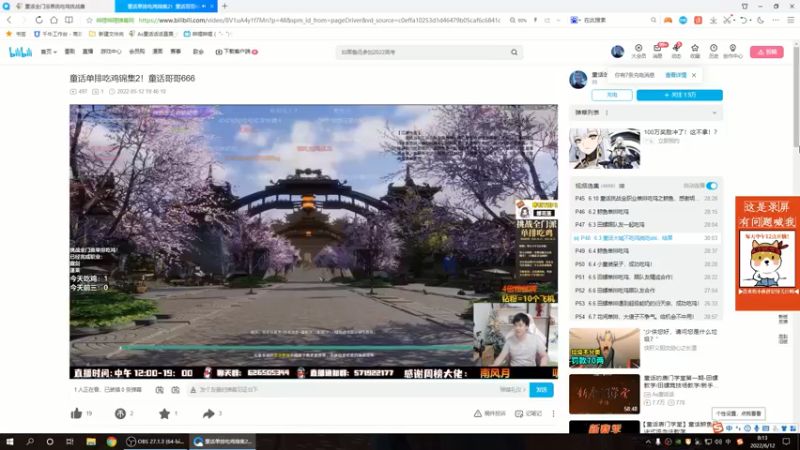The height and width of the screenshot is (450, 800).
Task: Play episode P47 in the playlist
Action: [646, 224]
